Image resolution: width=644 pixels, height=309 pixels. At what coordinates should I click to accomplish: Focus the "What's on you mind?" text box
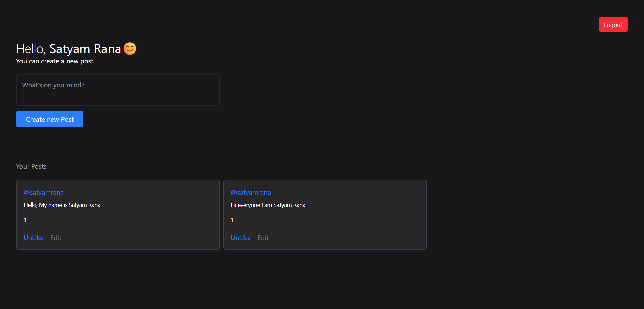tap(118, 90)
